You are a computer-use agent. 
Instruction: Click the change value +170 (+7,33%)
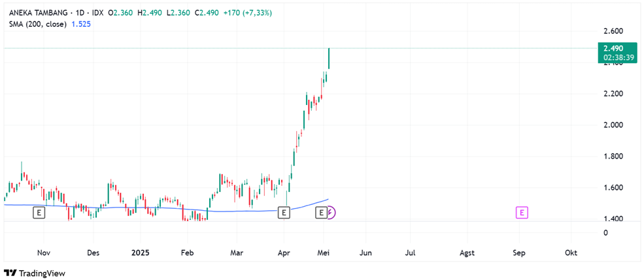pyautogui.click(x=248, y=13)
